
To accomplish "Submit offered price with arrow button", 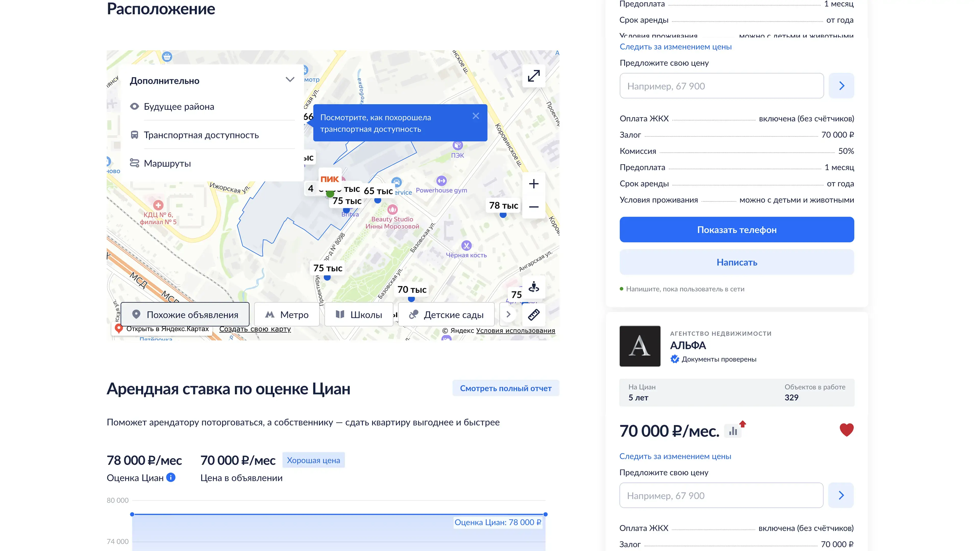I will [x=841, y=86].
